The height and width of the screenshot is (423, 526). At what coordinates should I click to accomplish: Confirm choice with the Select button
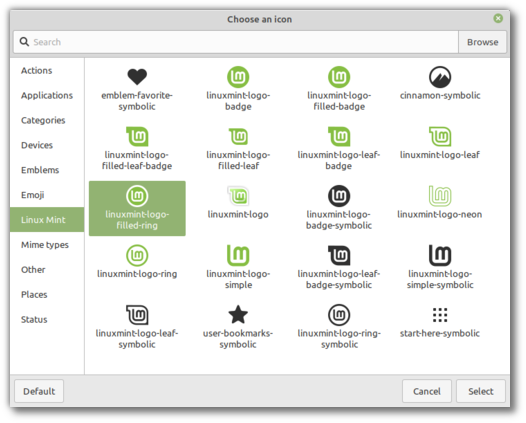click(x=481, y=391)
